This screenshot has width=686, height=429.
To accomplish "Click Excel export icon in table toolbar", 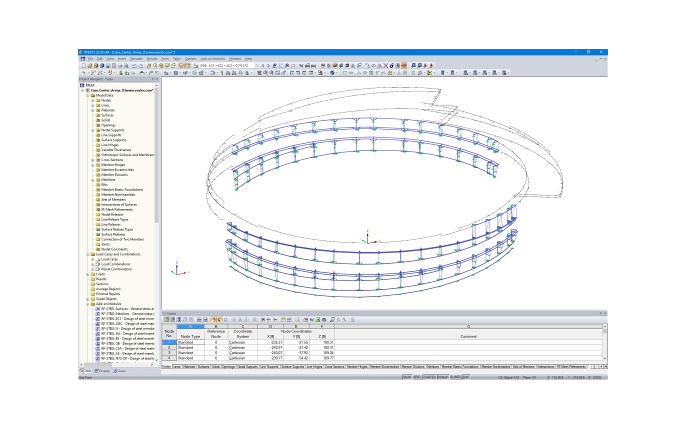I will pyautogui.click(x=318, y=320).
